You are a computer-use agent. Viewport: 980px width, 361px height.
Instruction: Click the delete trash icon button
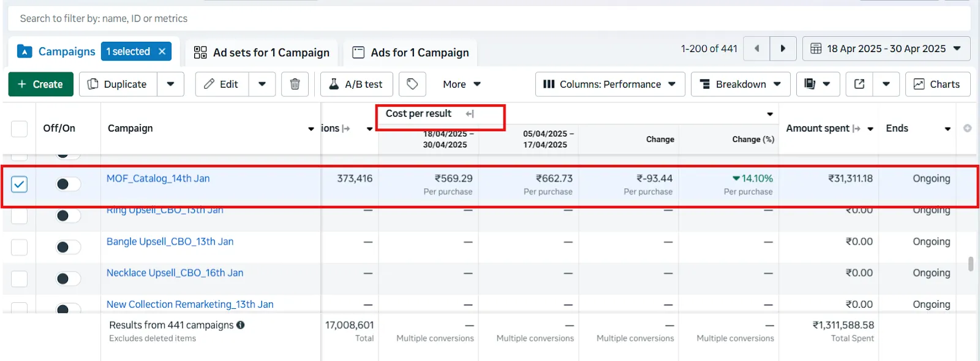click(x=295, y=84)
